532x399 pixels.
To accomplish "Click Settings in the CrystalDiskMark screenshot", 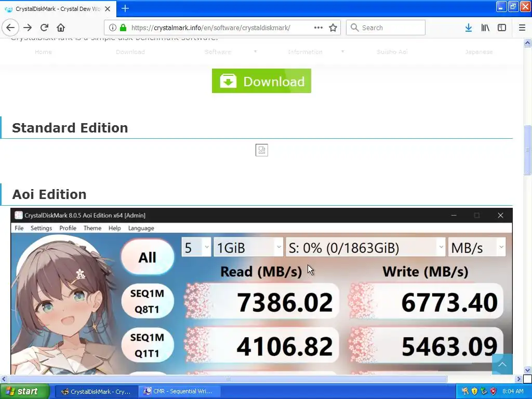I will [42, 228].
